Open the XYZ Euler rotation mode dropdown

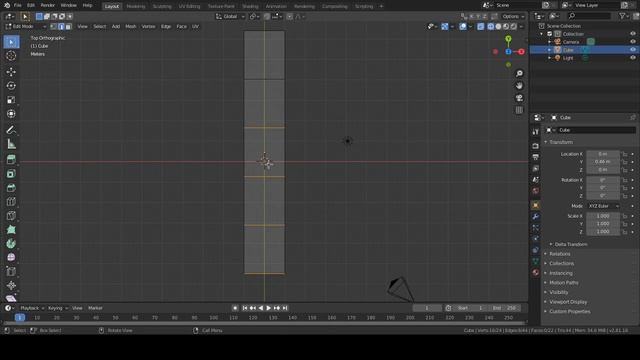[603, 206]
